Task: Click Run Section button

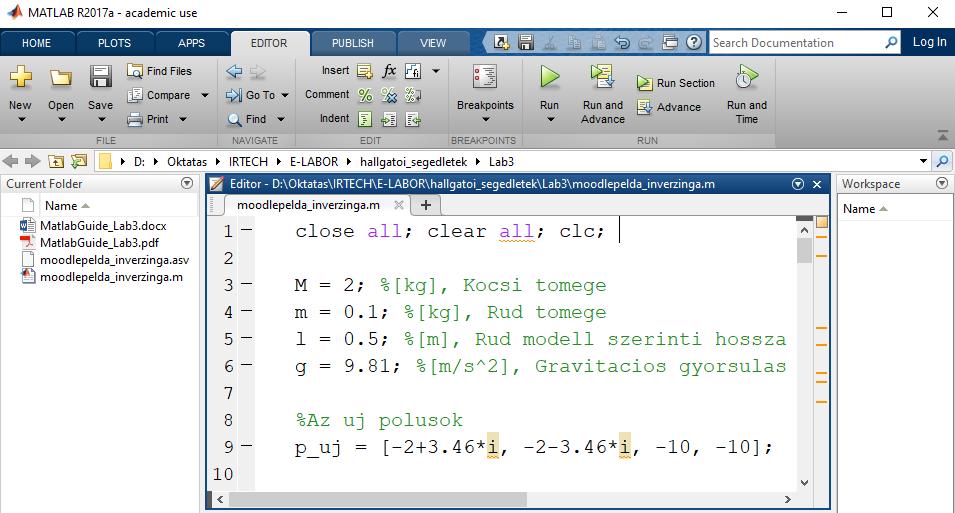Action: [676, 83]
